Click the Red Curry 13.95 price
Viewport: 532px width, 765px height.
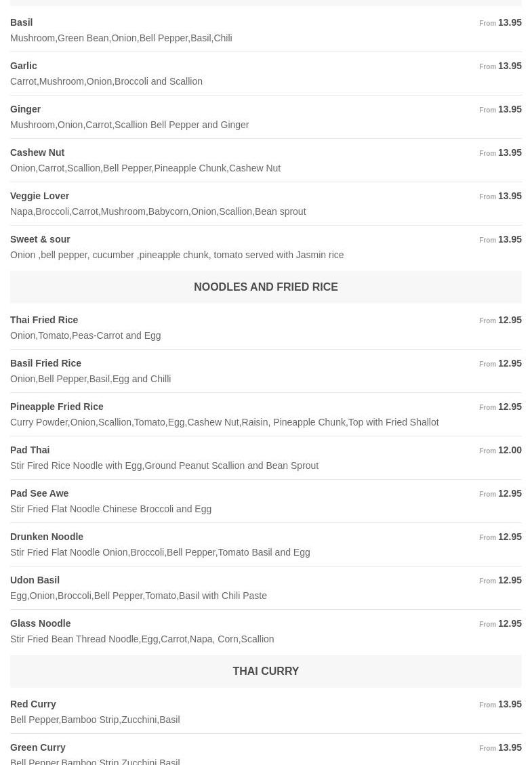click(x=510, y=704)
